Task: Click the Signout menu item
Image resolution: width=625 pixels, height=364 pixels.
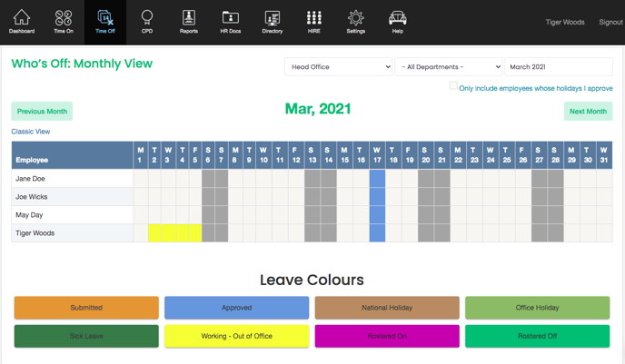Action: (x=610, y=22)
